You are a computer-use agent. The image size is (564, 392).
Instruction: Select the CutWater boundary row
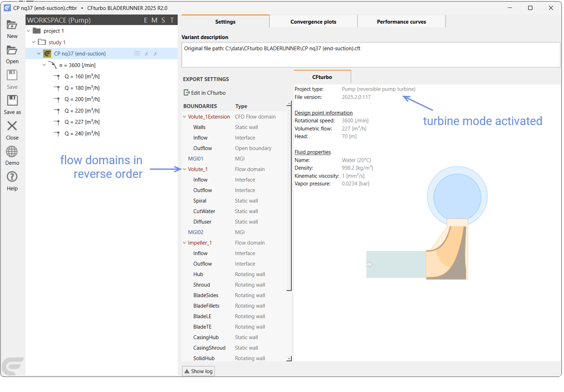(x=234, y=211)
